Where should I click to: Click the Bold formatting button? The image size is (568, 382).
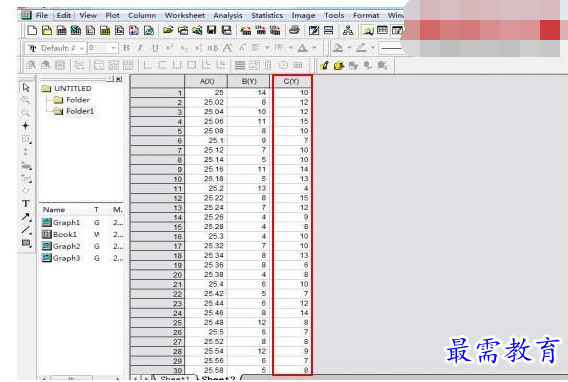click(x=126, y=48)
